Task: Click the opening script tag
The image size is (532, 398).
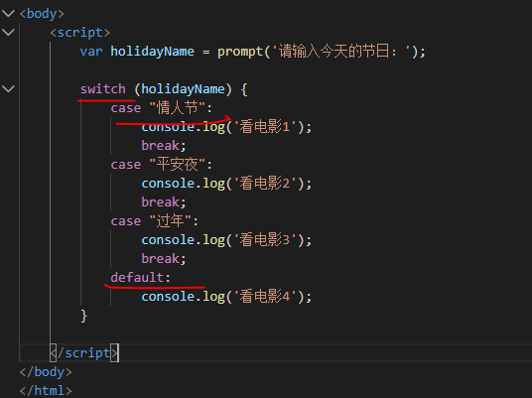Action: point(80,33)
